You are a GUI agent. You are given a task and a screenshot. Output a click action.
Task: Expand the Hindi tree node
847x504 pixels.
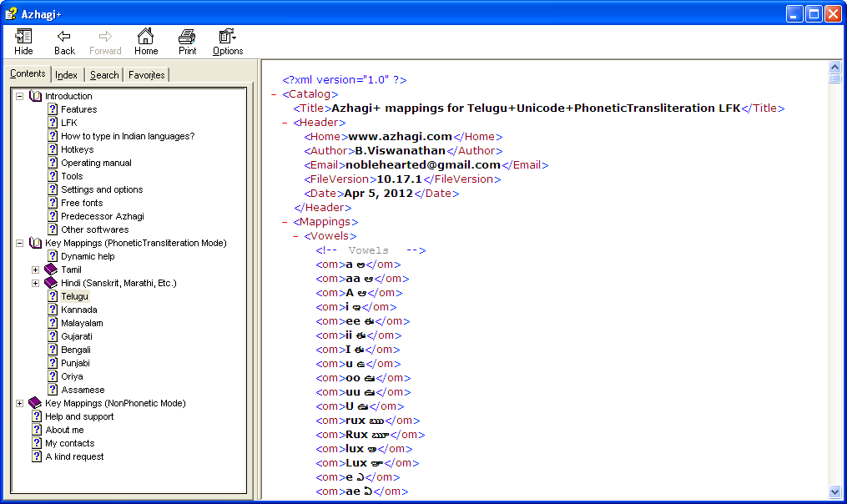(35, 283)
